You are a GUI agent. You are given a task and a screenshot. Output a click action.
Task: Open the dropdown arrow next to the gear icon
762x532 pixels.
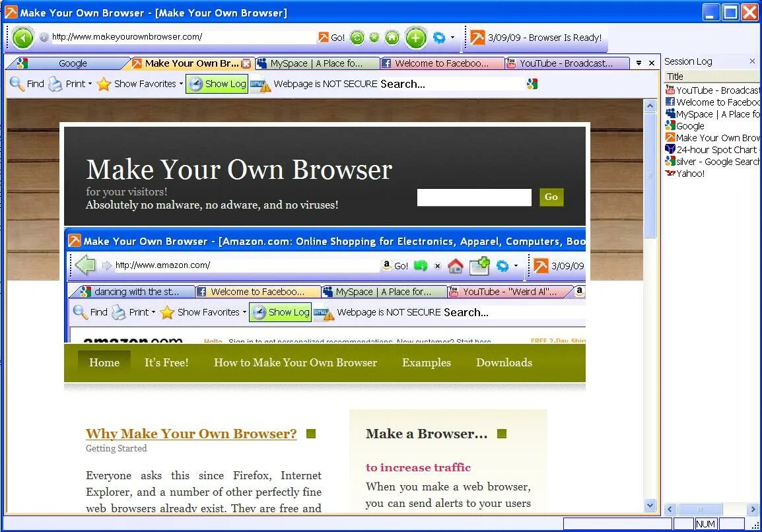coord(452,38)
